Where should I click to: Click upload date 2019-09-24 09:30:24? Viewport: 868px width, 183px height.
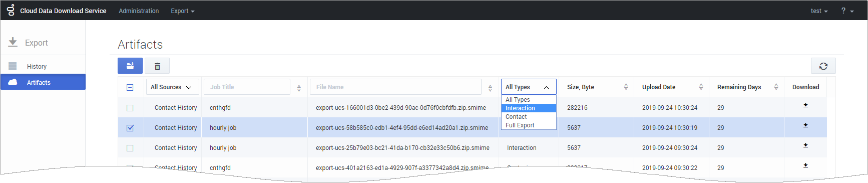tap(670, 148)
